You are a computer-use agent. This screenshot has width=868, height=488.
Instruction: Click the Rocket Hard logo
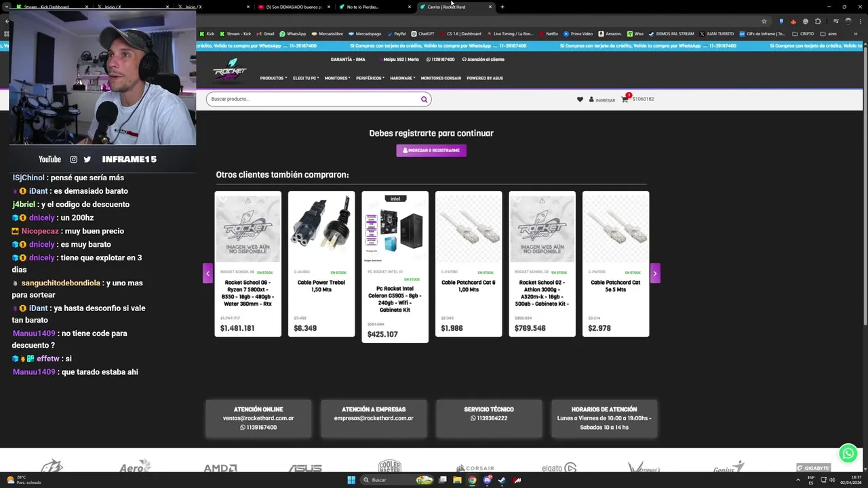(x=229, y=70)
